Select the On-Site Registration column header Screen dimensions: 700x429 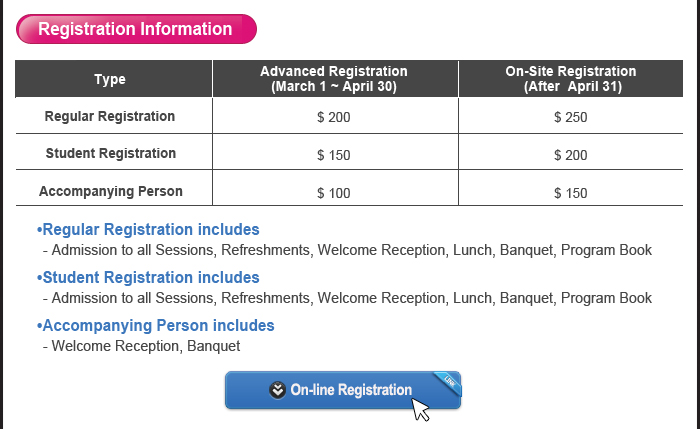click(570, 79)
